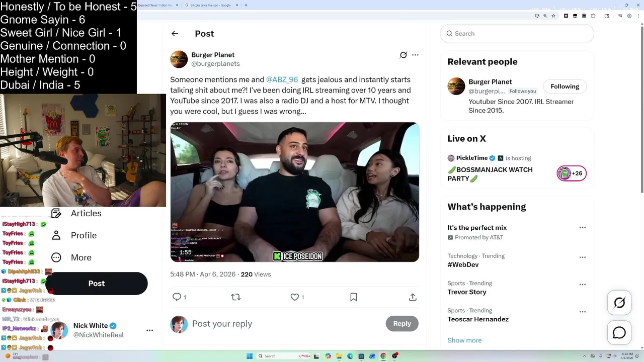Click the Reply button
The image size is (644, 362).
402,323
